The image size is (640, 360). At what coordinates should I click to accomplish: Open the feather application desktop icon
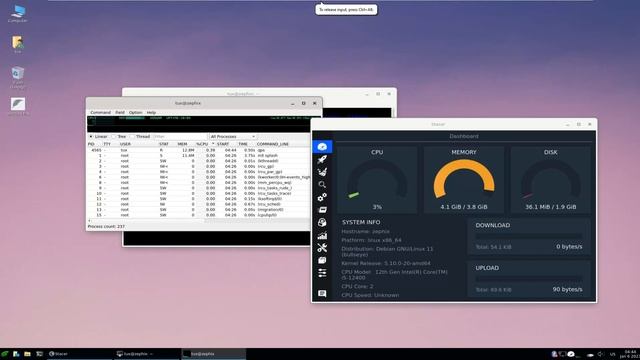click(x=18, y=107)
